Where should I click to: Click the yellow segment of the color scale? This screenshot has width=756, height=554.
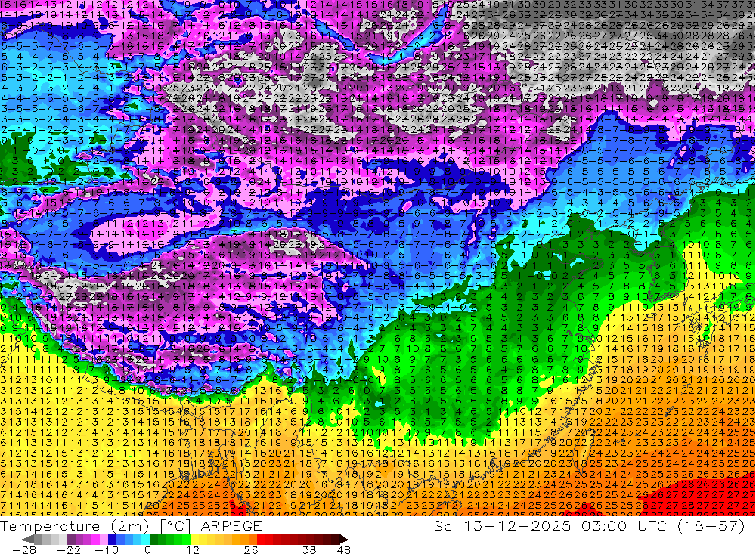click(x=195, y=540)
